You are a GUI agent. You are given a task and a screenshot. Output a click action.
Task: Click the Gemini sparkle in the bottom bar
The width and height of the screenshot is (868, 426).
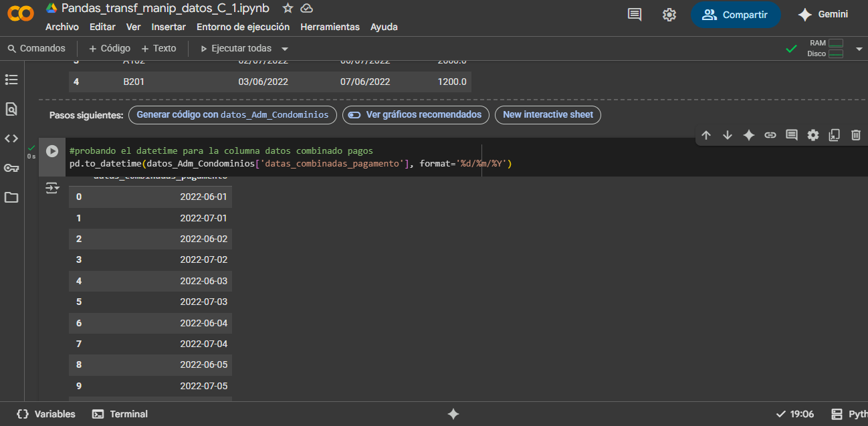click(x=453, y=414)
